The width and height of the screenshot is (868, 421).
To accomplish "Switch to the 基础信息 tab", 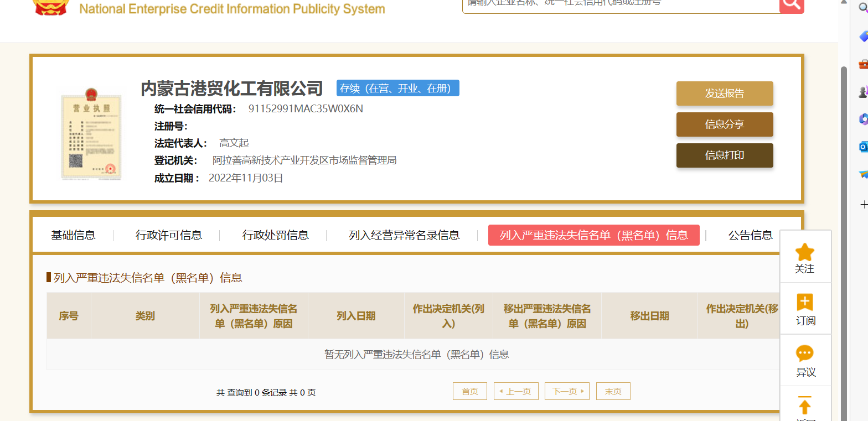I will (73, 235).
